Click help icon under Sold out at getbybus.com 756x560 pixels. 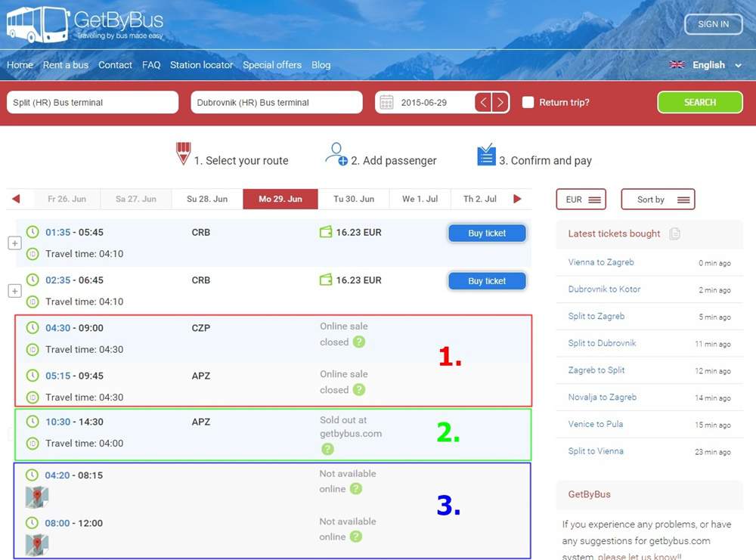[x=327, y=449]
